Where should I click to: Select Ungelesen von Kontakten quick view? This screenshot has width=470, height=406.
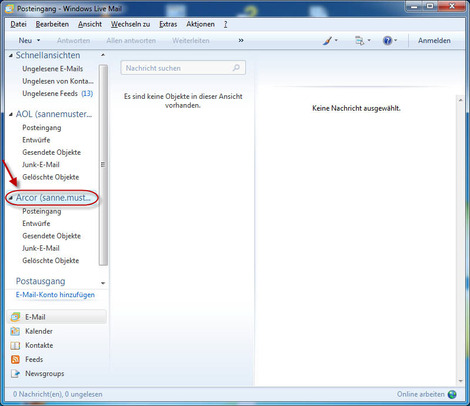tap(58, 81)
